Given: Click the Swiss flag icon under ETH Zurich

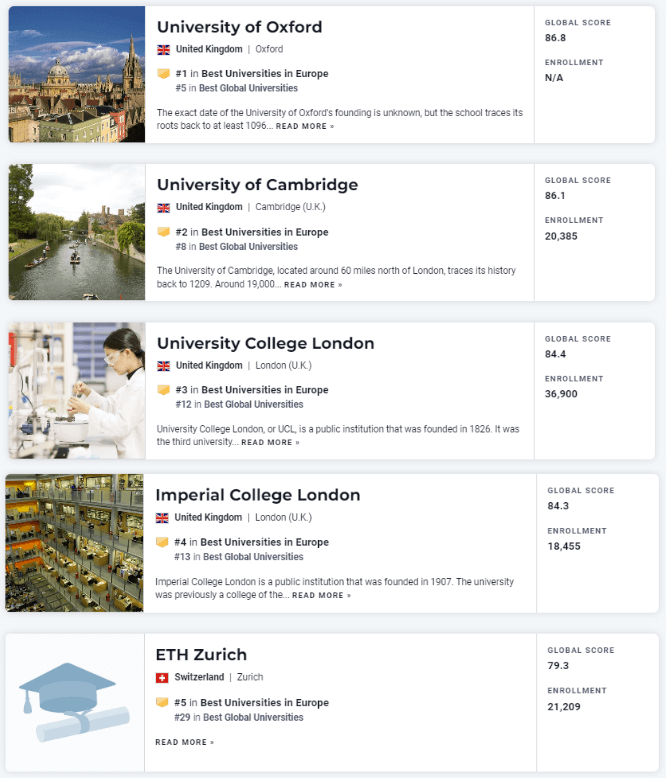Looking at the screenshot, I should click(162, 678).
